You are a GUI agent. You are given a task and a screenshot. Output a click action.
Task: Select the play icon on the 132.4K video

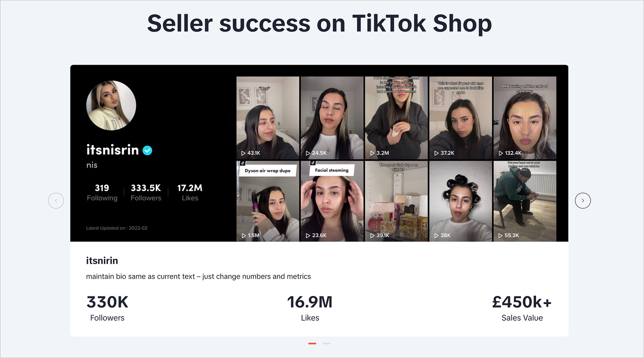pyautogui.click(x=500, y=153)
